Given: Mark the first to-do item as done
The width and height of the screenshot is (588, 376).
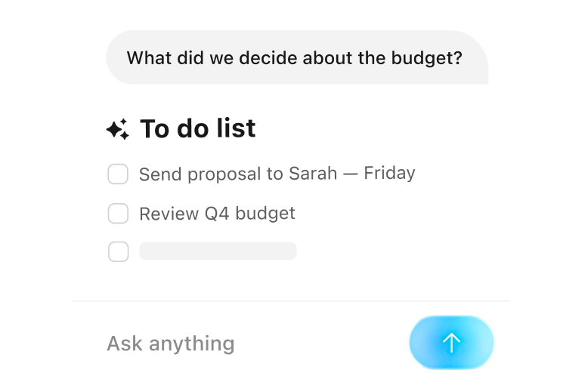Looking at the screenshot, I should (x=118, y=174).
